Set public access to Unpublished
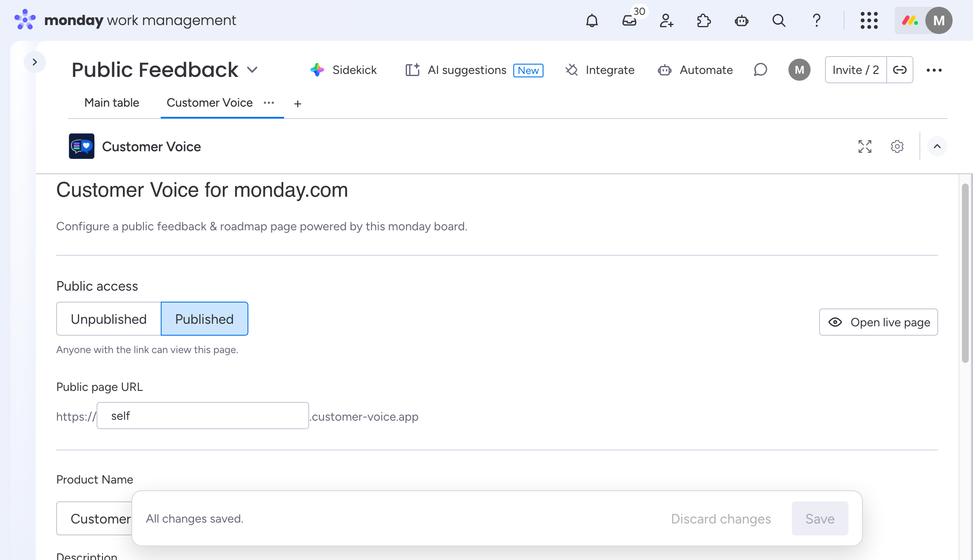Screen dimensions: 973x560 109,319
